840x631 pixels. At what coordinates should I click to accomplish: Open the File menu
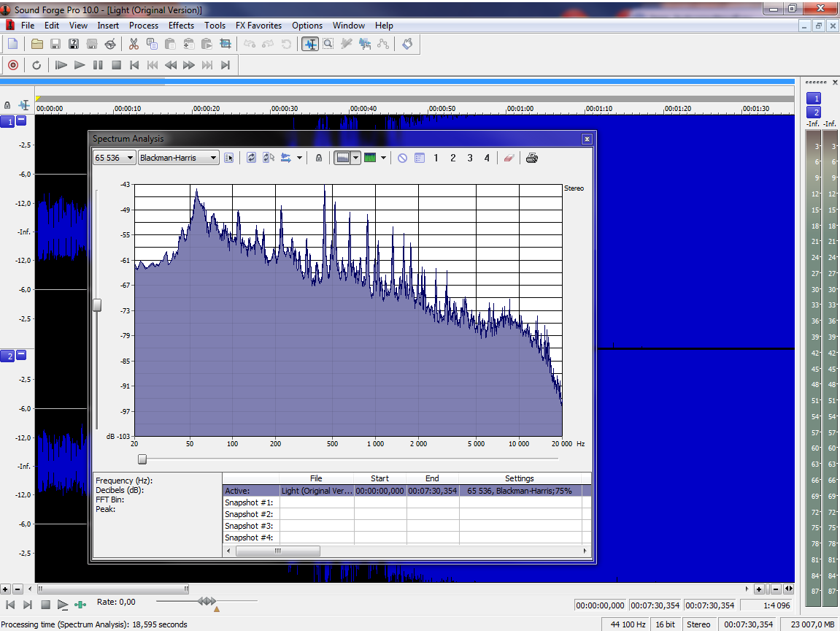27,26
